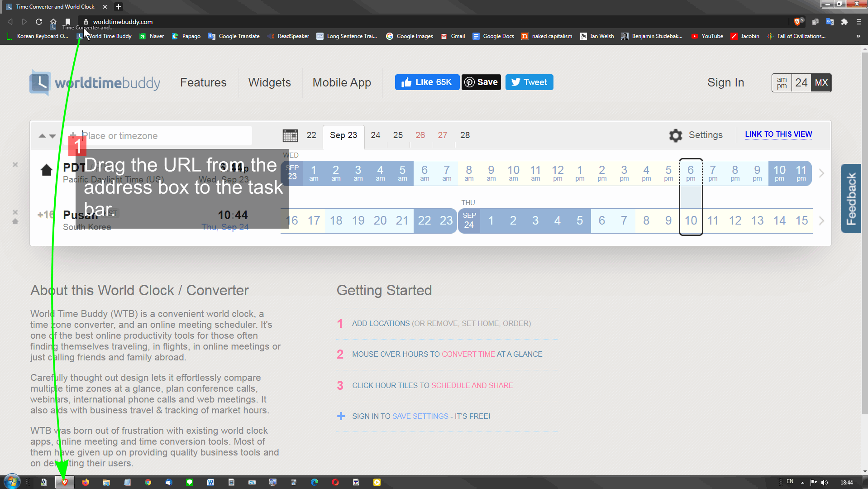Screen dimensions: 868x489
Task: Open the Extensions puzzle icon
Action: [844, 22]
